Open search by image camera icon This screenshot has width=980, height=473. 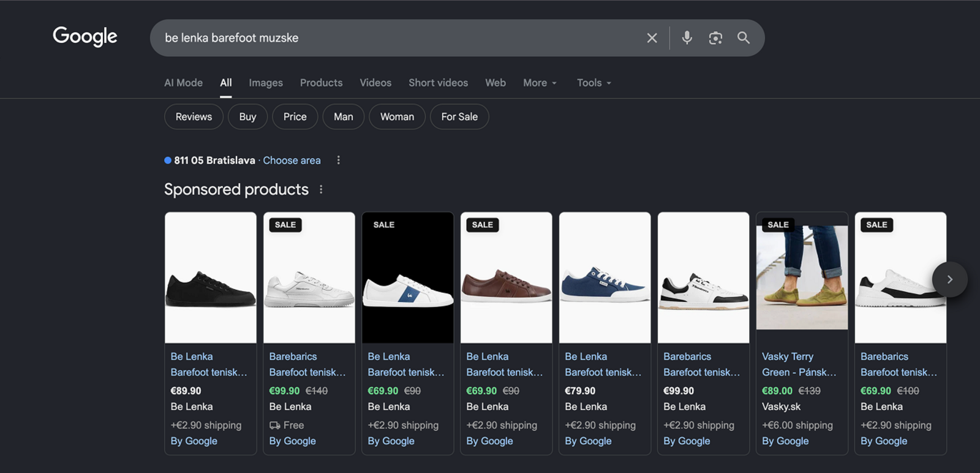715,38
